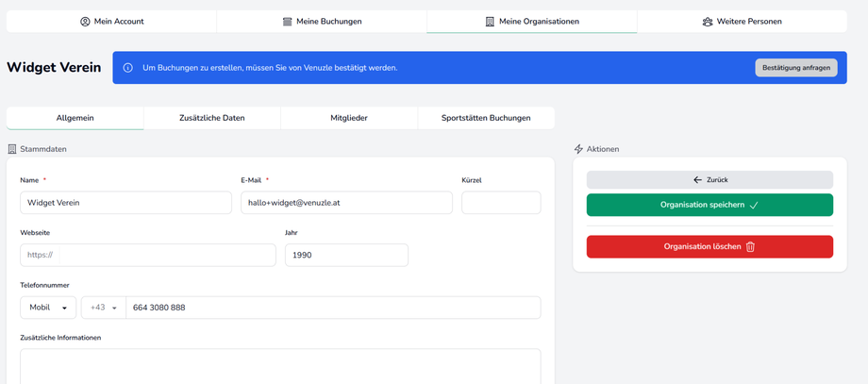Switch to the Meine Buchungen tab
This screenshot has height=384, width=868.
(x=322, y=22)
